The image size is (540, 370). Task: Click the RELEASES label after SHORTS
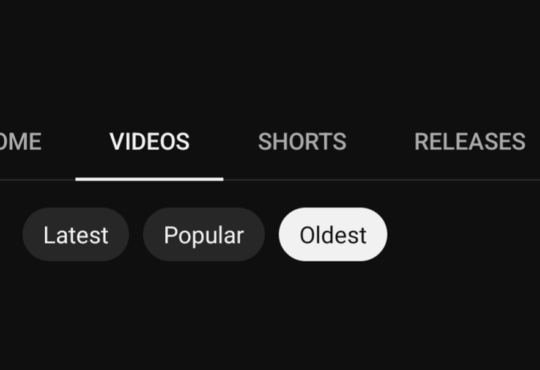tap(470, 142)
